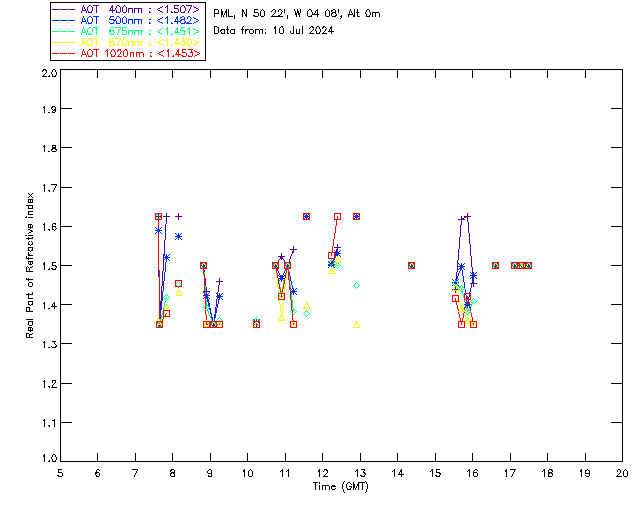Click the x-axis tick label 16
Image resolution: width=640 pixels, height=512 pixels.
click(x=473, y=473)
